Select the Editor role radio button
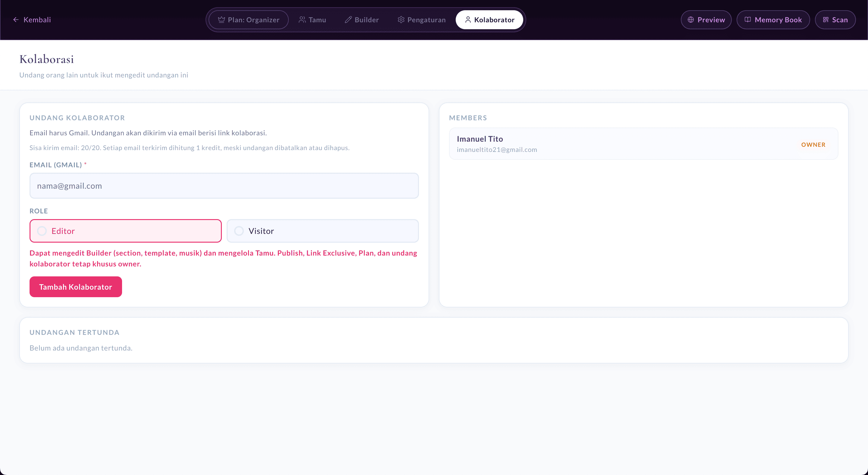 [42, 231]
